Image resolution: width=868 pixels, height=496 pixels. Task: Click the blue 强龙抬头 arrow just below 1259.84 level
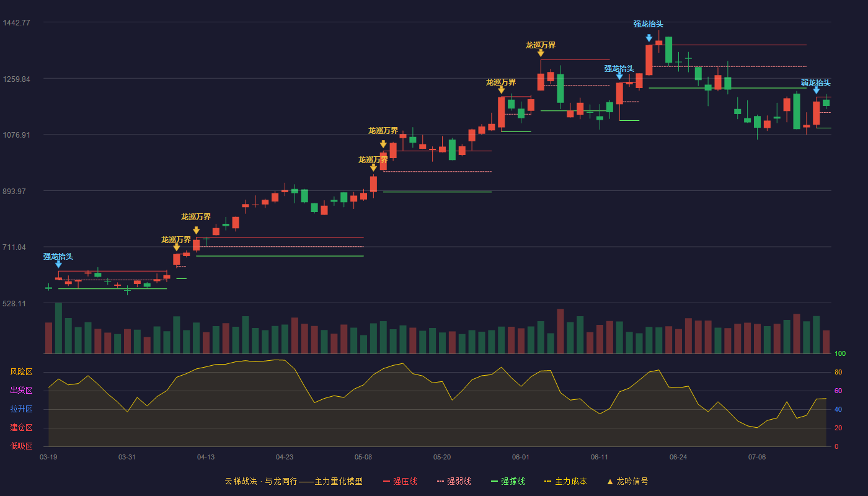(x=619, y=76)
